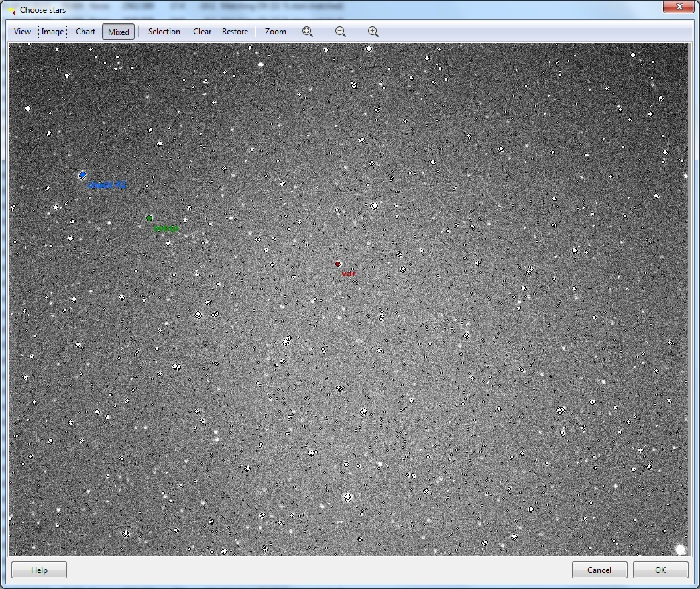This screenshot has width=700, height=589.
Task: Click the green comp star label
Action: (x=166, y=229)
